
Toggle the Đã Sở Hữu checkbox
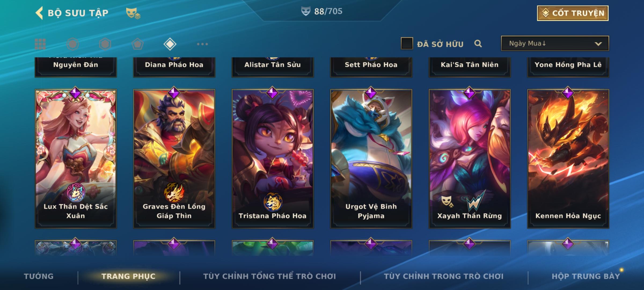point(407,44)
